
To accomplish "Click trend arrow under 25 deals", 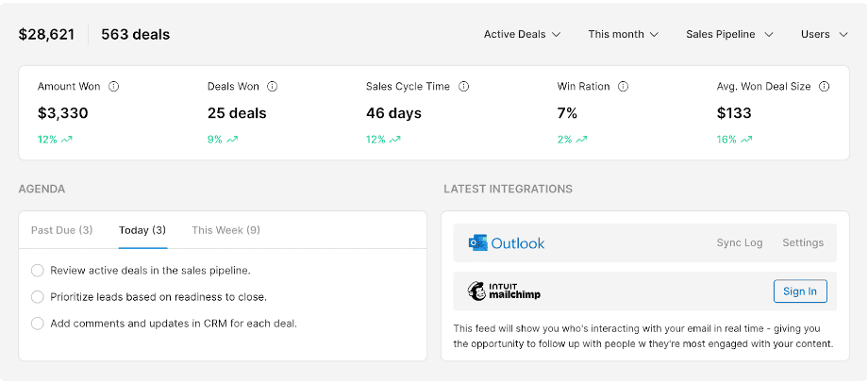I will (x=232, y=140).
